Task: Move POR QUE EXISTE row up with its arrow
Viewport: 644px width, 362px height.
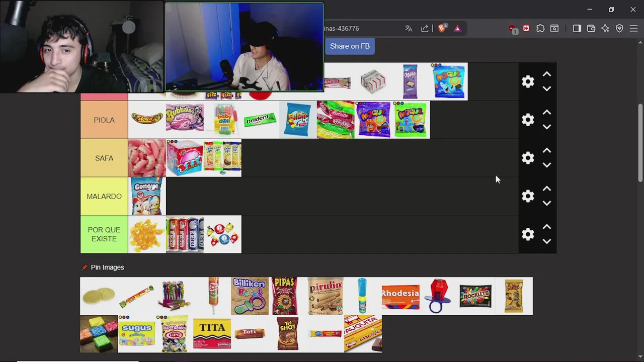Action: [x=547, y=227]
